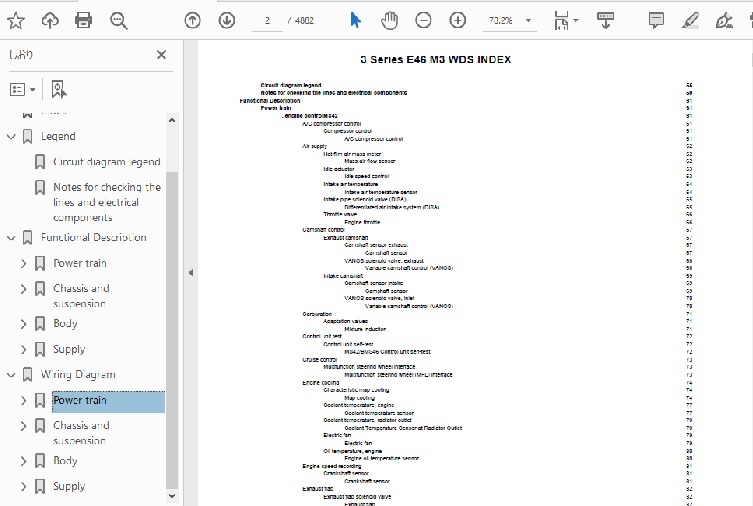Viewport: 753px width, 506px height.
Task: Click the scrolling mode keyboard icon
Action: coord(606,21)
